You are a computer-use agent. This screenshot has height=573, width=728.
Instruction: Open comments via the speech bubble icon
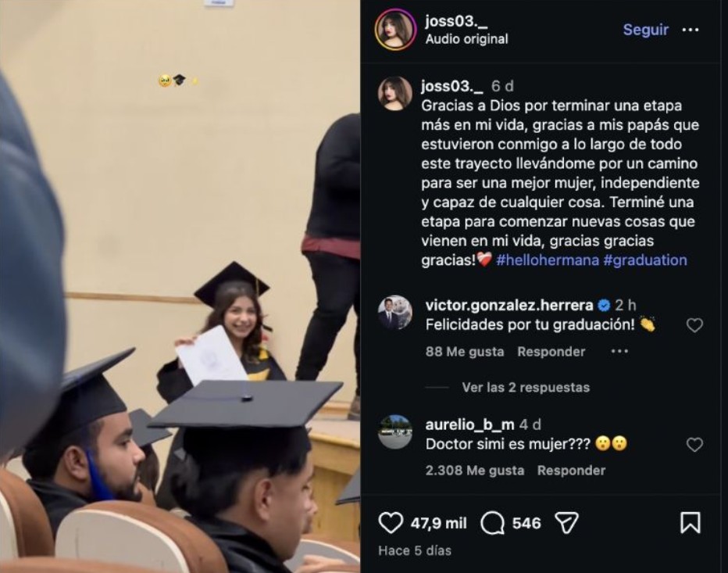click(493, 523)
